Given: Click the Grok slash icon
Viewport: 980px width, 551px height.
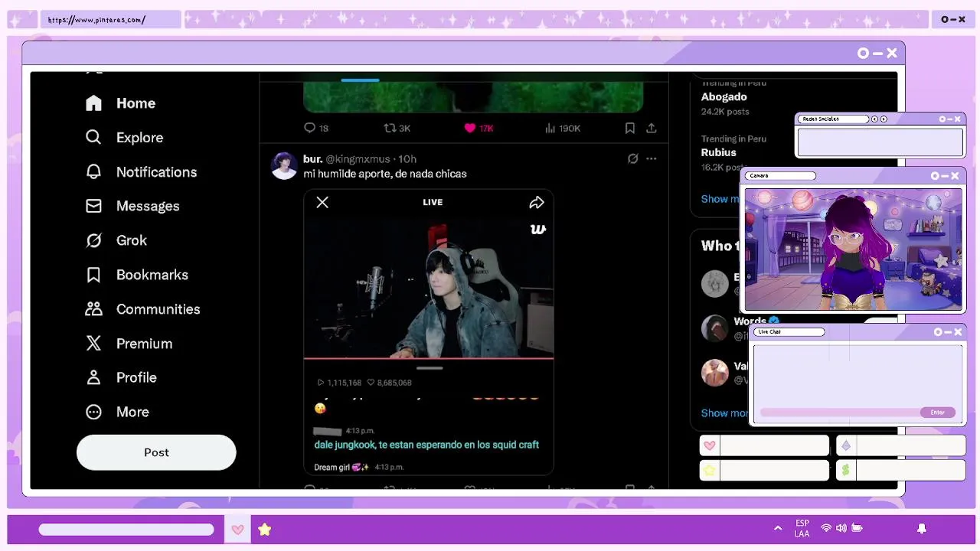Looking at the screenshot, I should 93,240.
